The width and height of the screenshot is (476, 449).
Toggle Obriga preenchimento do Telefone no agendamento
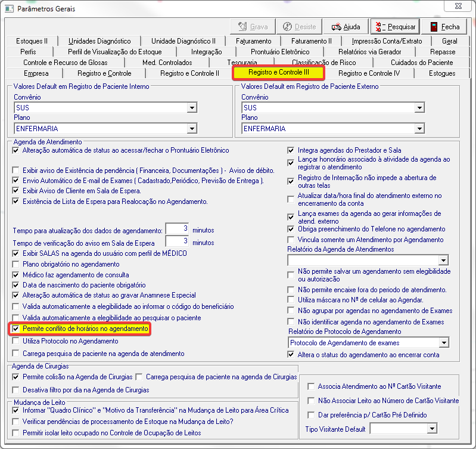tap(291, 229)
